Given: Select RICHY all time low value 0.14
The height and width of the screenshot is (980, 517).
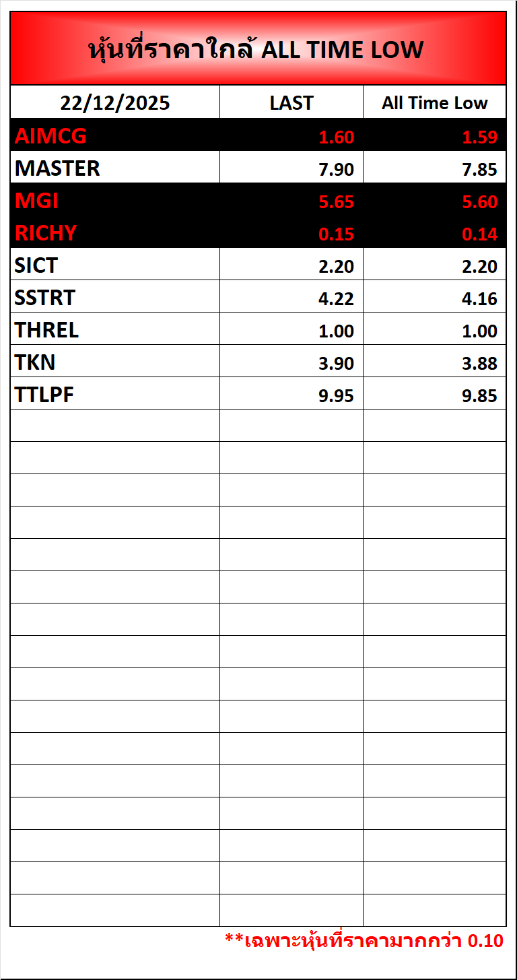Looking at the screenshot, I should pos(479,234).
